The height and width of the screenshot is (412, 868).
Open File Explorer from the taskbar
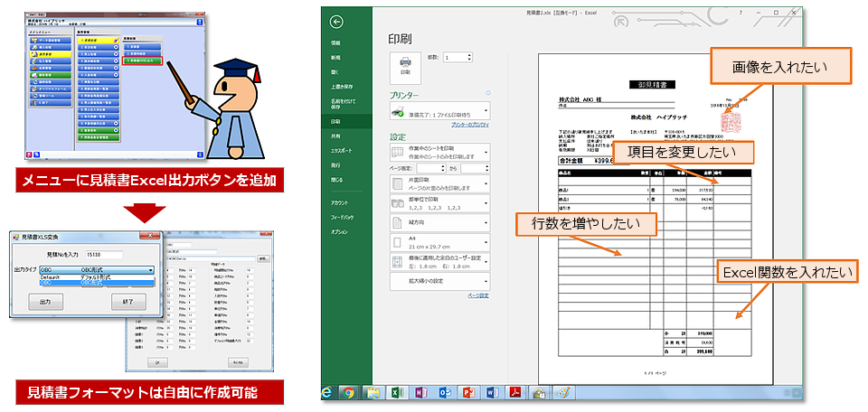coord(373,392)
